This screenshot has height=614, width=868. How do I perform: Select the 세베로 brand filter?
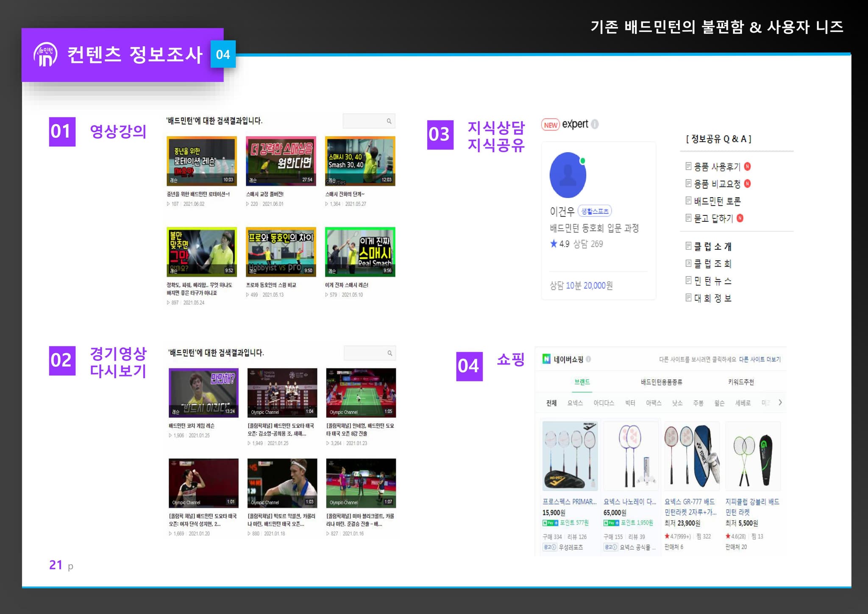click(743, 403)
